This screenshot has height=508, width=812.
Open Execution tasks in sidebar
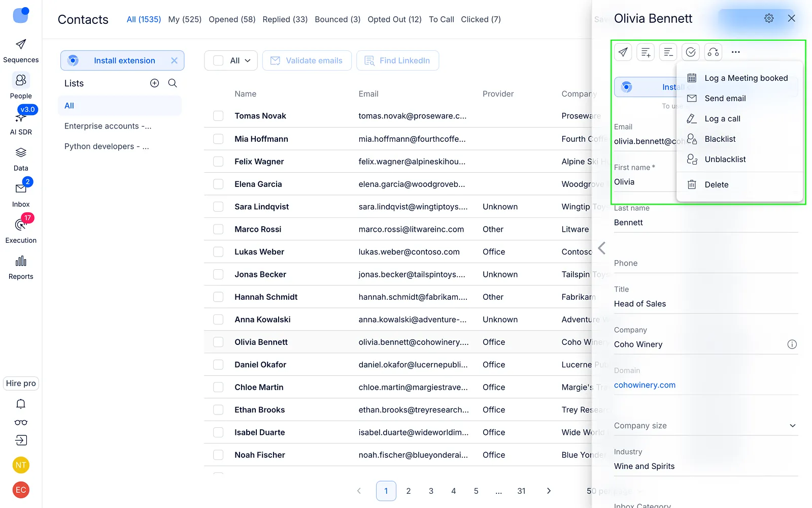pyautogui.click(x=21, y=231)
